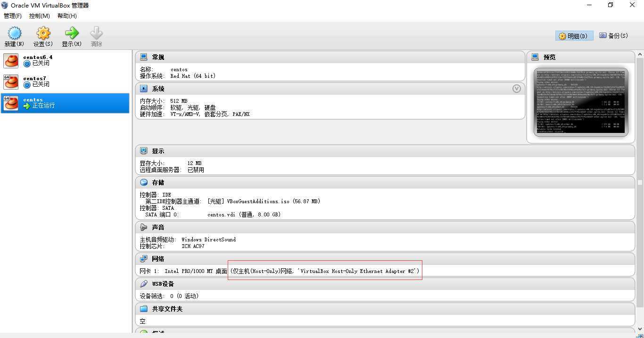Open the 共享文件夹 section header text

point(167,309)
